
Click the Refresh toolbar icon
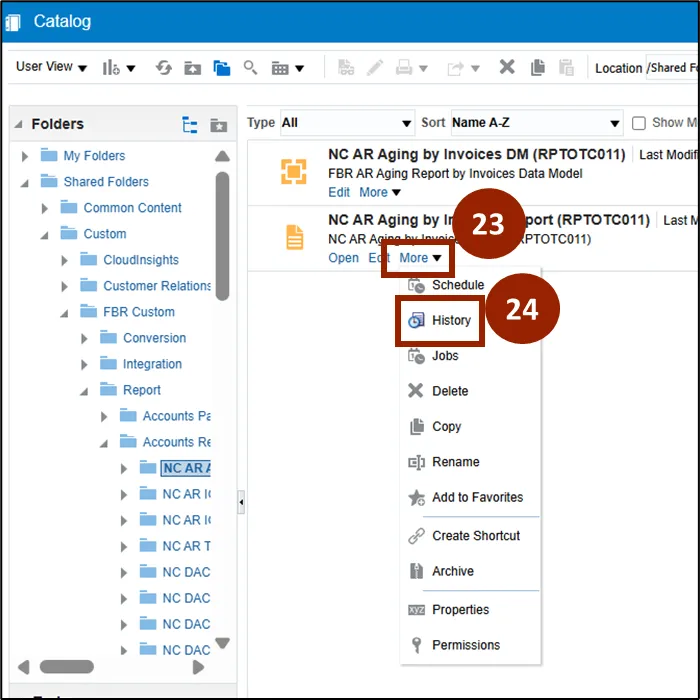[164, 68]
